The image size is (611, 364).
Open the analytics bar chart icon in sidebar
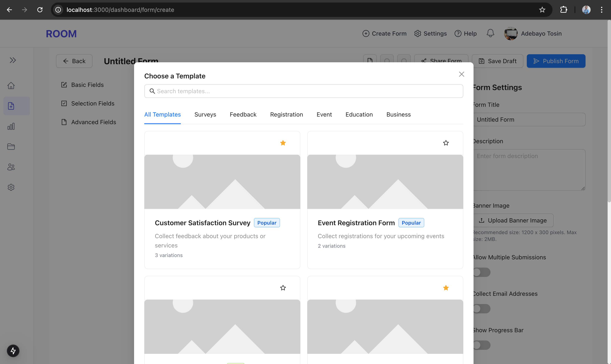coord(11,126)
